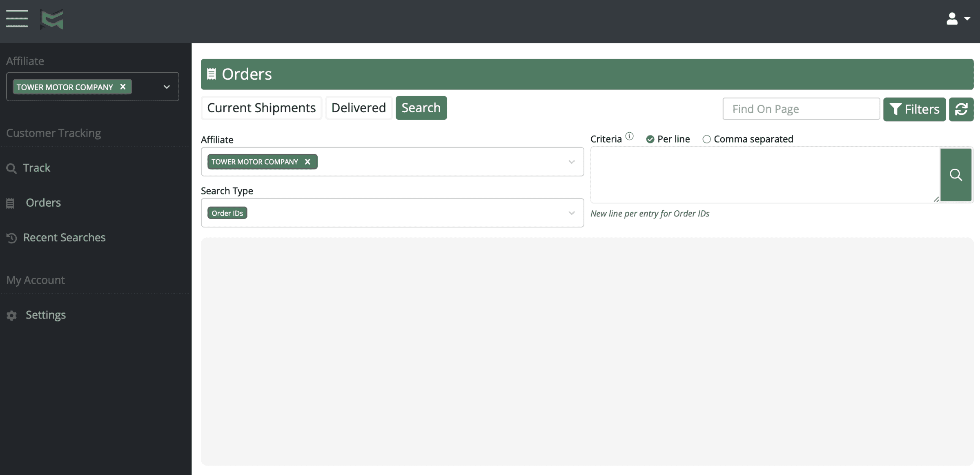Image resolution: width=980 pixels, height=475 pixels.
Task: Click the Criteria info icon
Action: 630,136
